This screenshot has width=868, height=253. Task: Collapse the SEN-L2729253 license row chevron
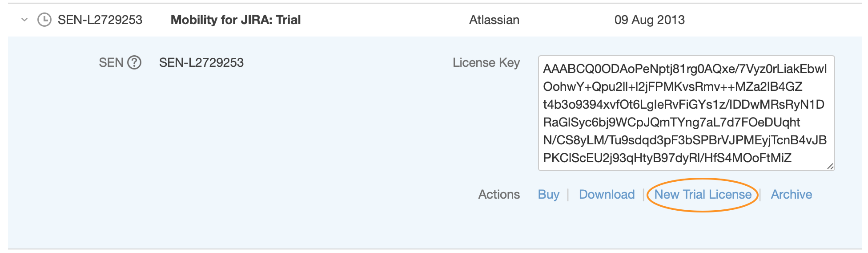(24, 20)
